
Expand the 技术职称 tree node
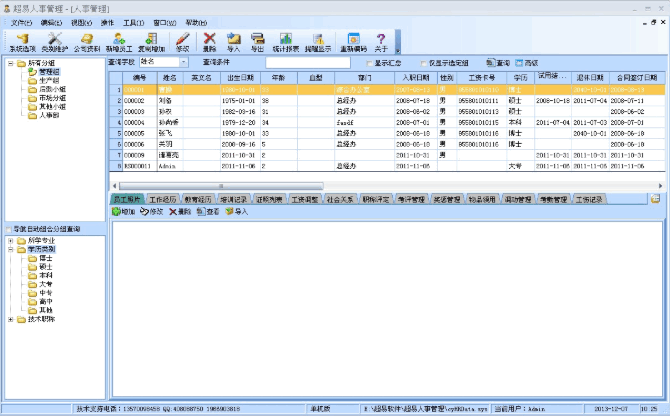(x=11, y=319)
